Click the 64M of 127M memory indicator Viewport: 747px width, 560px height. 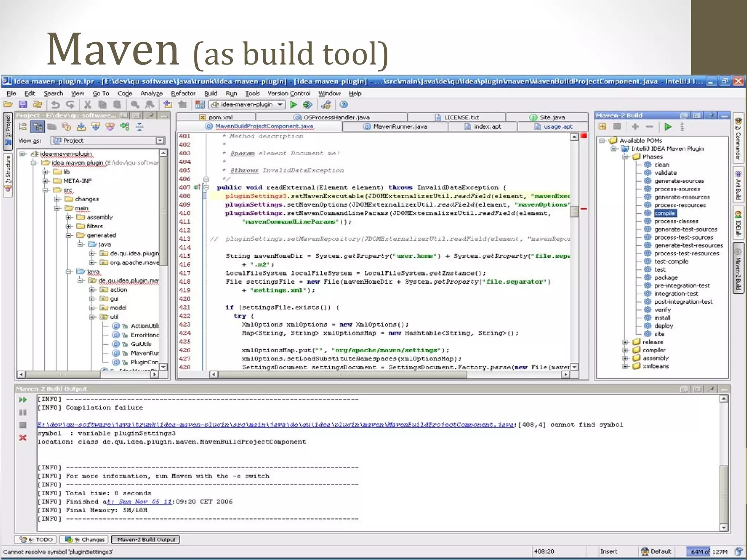(x=709, y=552)
